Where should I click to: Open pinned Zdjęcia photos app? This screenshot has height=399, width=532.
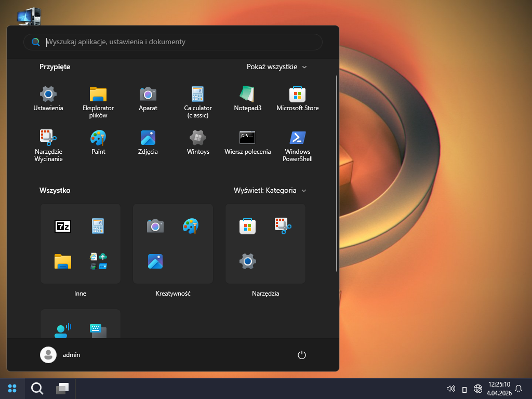point(148,142)
